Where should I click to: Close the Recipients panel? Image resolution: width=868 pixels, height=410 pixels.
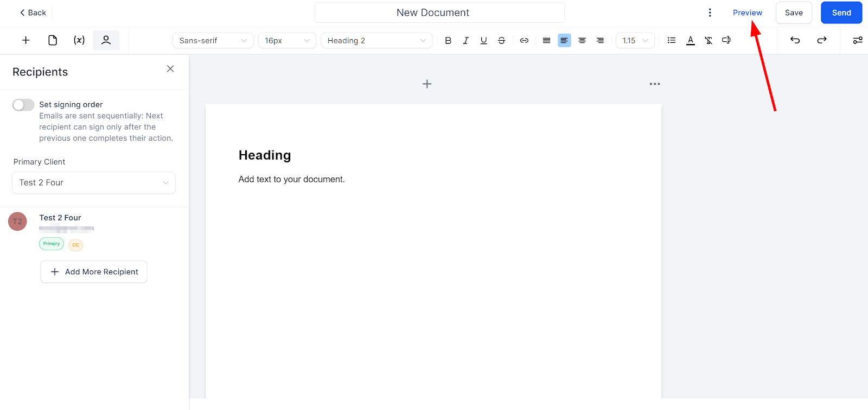(170, 69)
